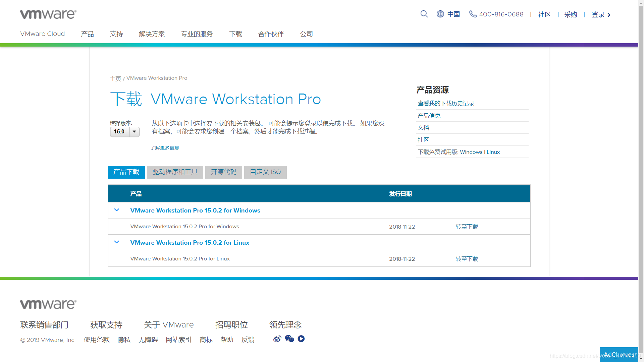Click the 关于 VMware footer link
This screenshot has height=362, width=644.
(169, 325)
